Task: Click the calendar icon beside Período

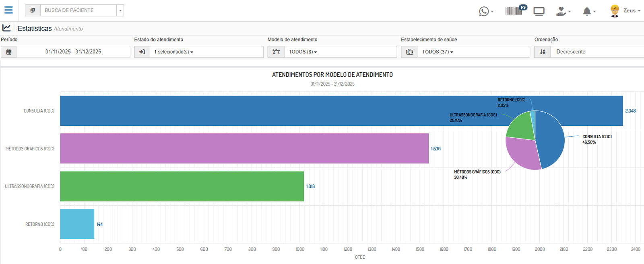Action: click(x=9, y=52)
